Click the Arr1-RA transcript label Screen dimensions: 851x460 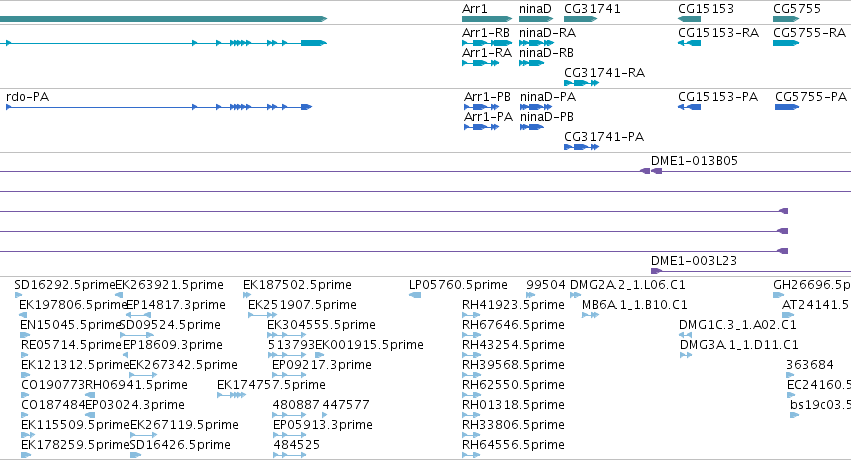click(487, 53)
